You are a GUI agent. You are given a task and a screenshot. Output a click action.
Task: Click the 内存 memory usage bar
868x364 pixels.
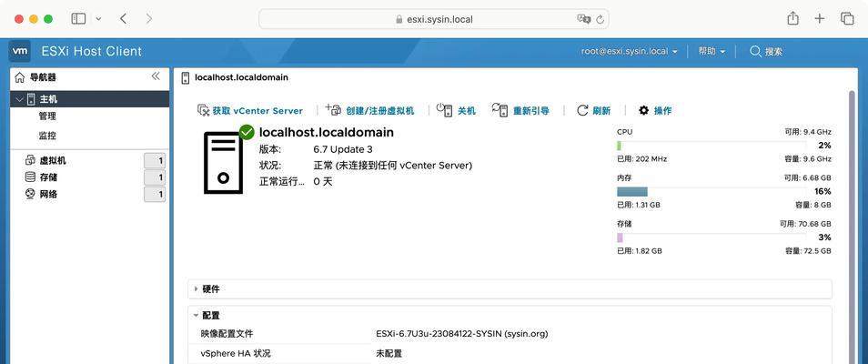pyautogui.click(x=712, y=192)
